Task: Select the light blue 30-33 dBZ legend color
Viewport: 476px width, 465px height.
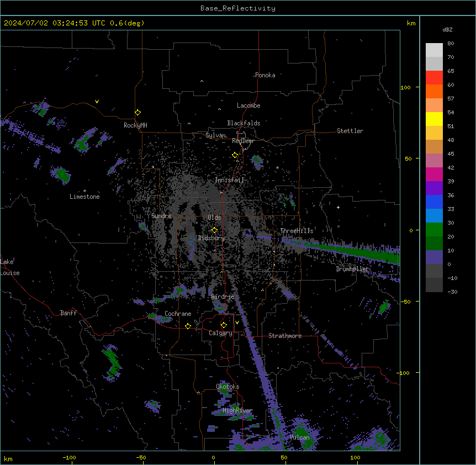Action: (434, 216)
